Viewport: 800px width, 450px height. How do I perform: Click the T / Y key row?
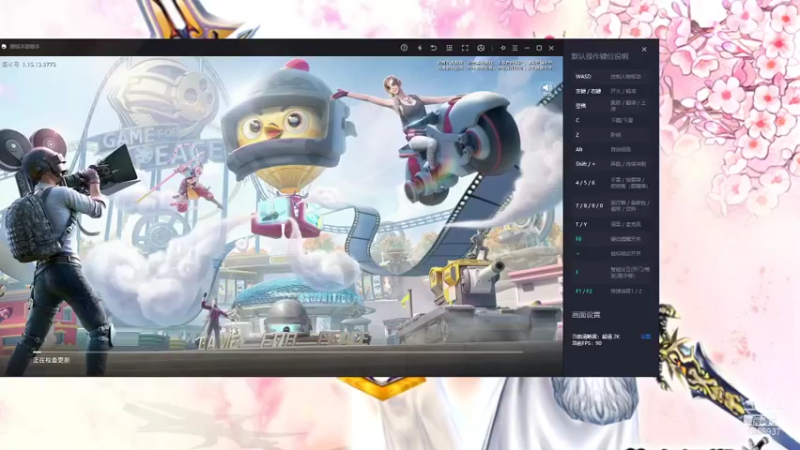click(x=611, y=224)
